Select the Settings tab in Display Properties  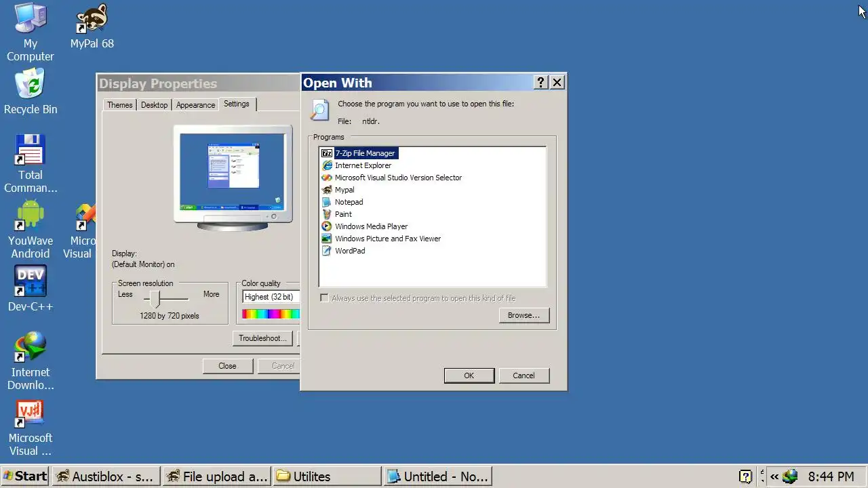click(x=237, y=104)
